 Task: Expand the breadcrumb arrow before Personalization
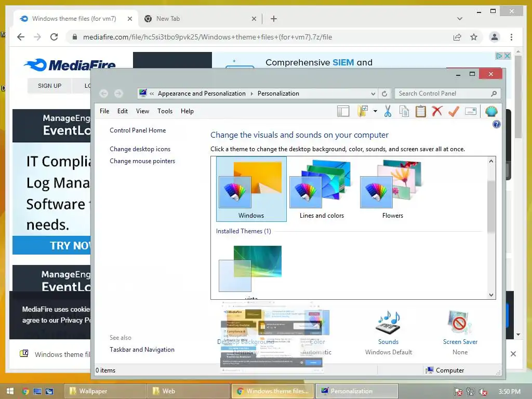pos(252,94)
